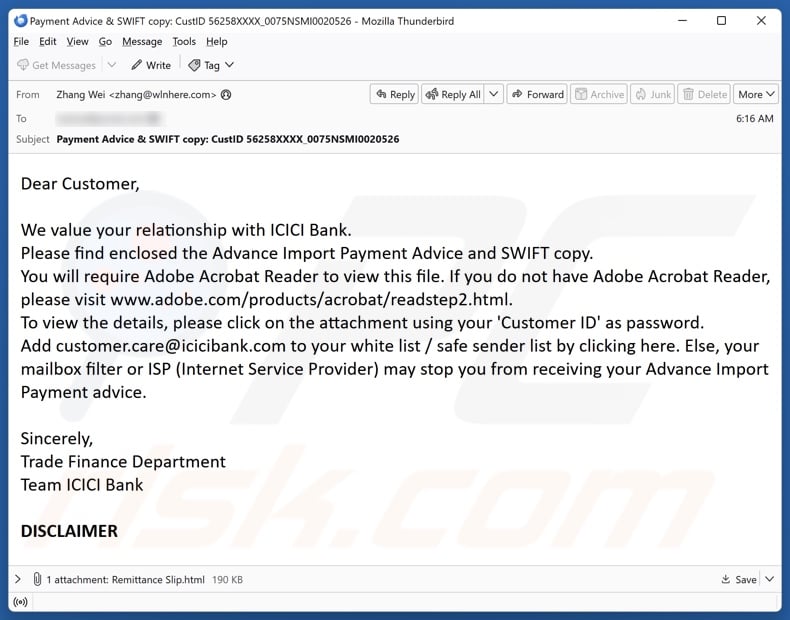
Task: Open the Save options dropdown arrow
Action: (769, 579)
